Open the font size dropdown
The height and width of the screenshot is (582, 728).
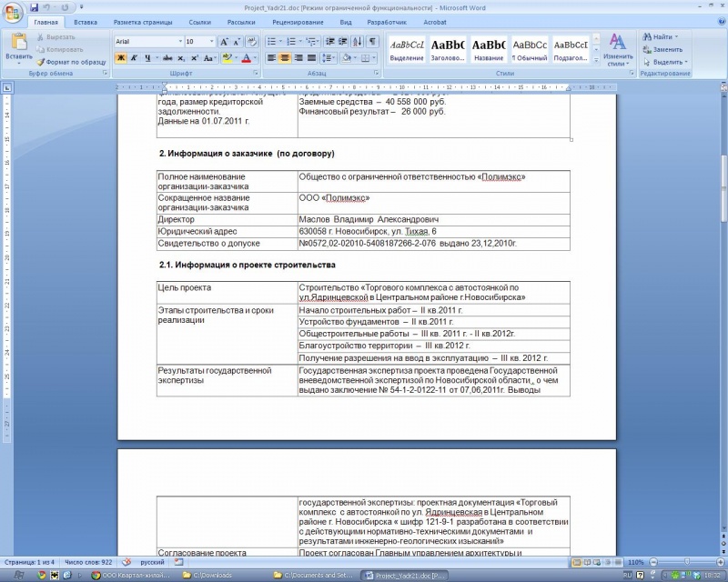212,42
